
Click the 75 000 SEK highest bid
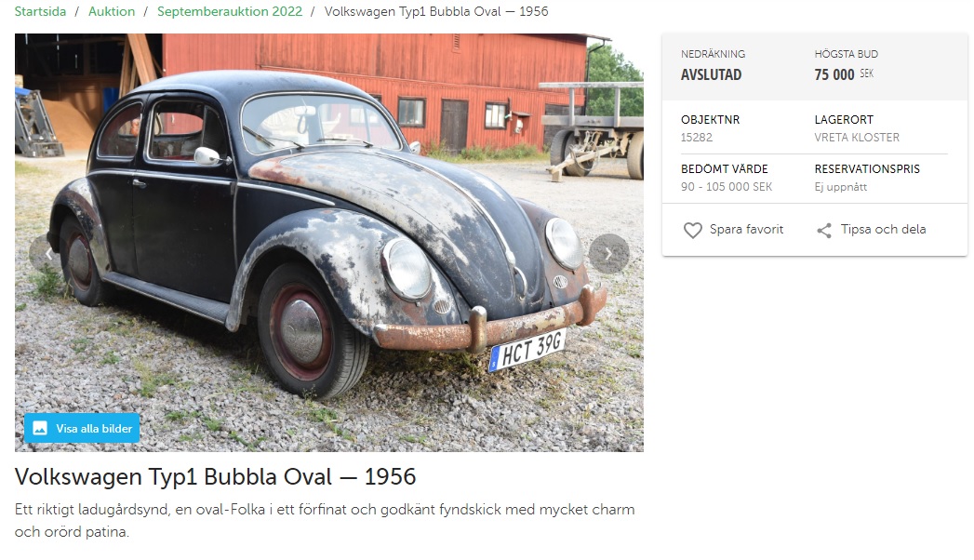pos(844,74)
